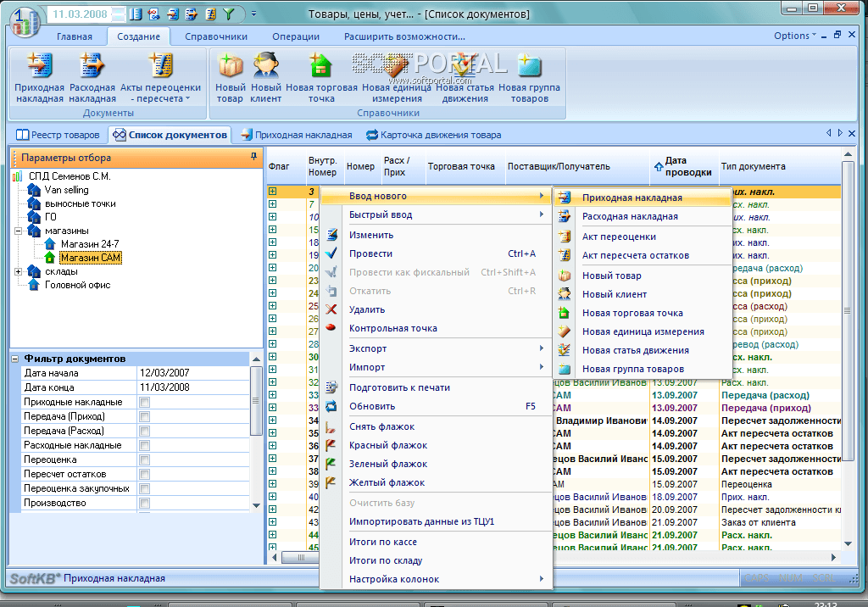Collapse the магазины tree node
Viewport: 868px width, 607px height.
point(19,231)
